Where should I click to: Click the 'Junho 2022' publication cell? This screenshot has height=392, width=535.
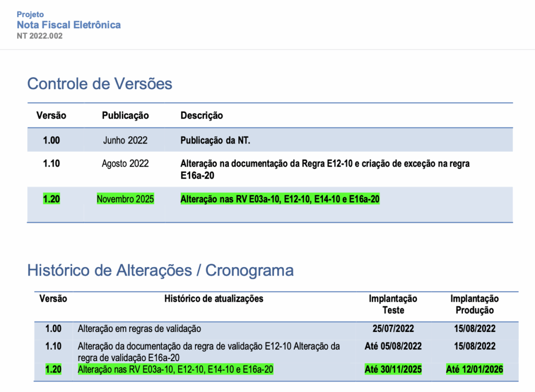coord(125,140)
